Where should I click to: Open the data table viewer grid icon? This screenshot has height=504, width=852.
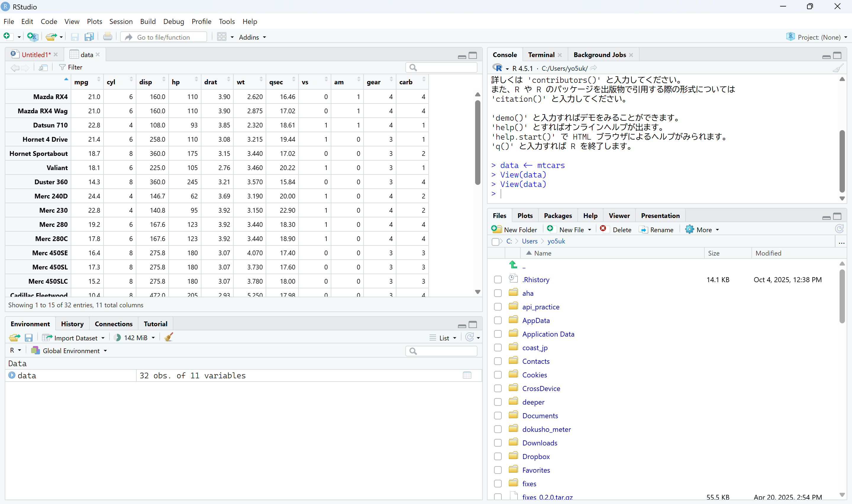467,375
